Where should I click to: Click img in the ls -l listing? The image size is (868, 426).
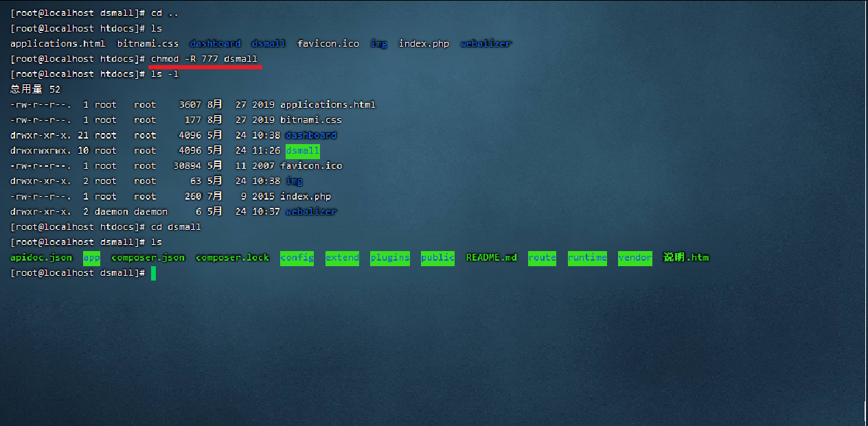pyautogui.click(x=294, y=181)
